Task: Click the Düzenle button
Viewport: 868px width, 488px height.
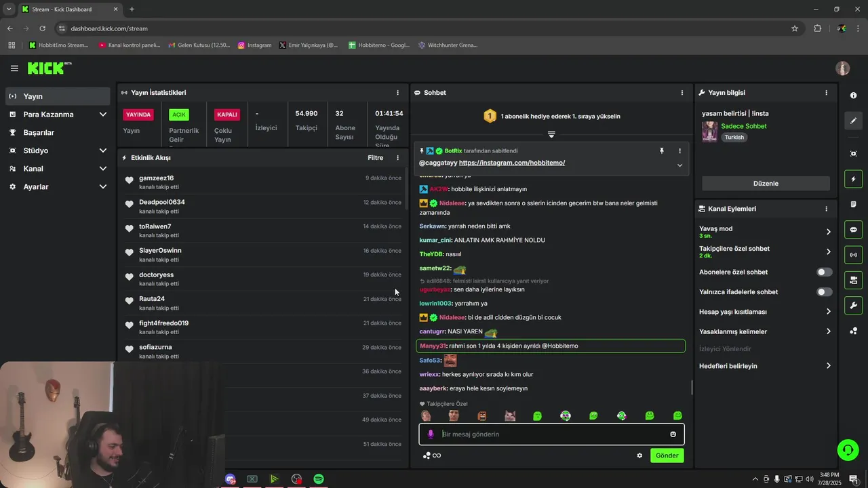Action: point(766,184)
